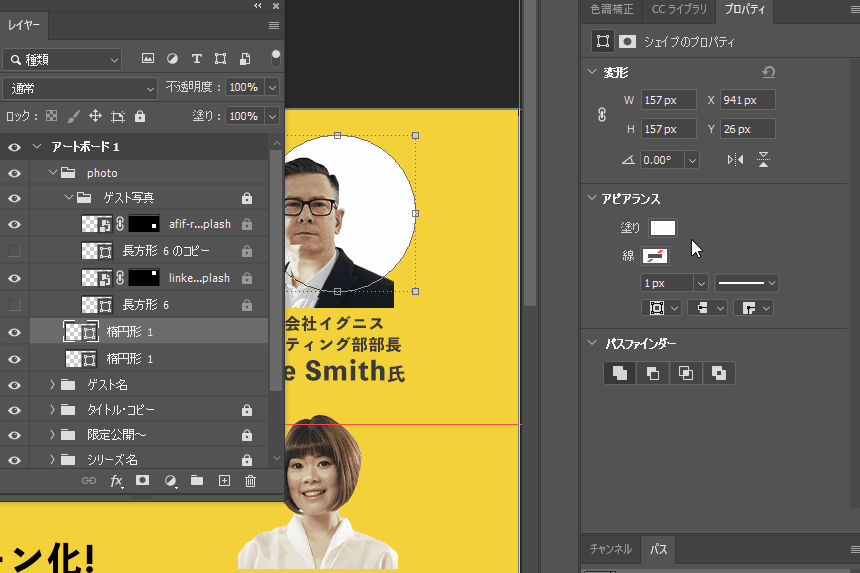
Task: Select the プロパティ tab
Action: pyautogui.click(x=744, y=9)
